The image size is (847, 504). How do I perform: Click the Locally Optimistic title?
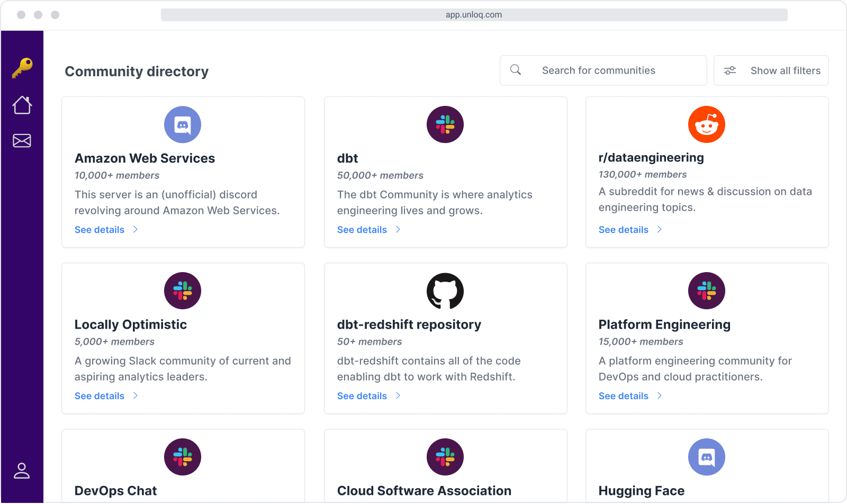pyautogui.click(x=131, y=325)
